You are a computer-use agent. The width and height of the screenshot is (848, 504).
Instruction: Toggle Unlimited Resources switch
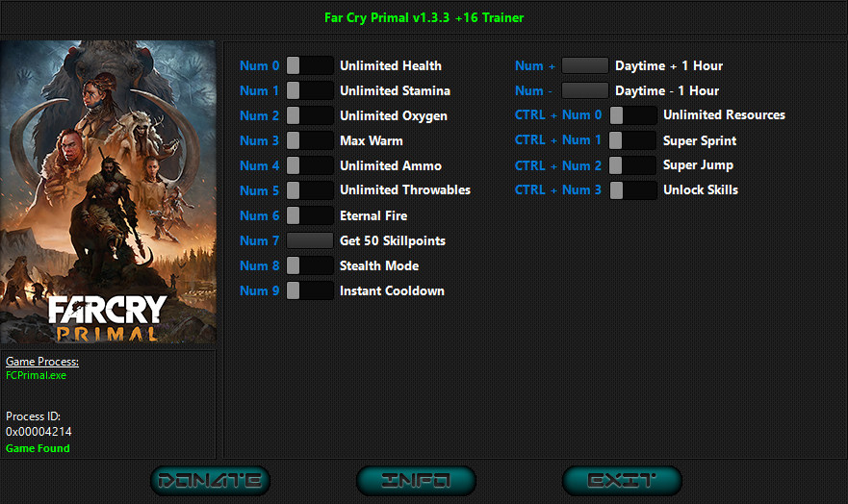pyautogui.click(x=633, y=115)
